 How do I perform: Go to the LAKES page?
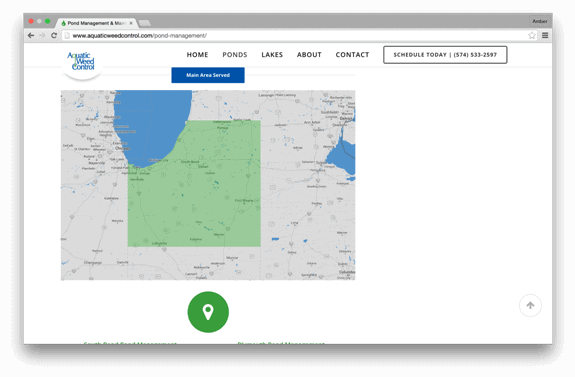272,55
